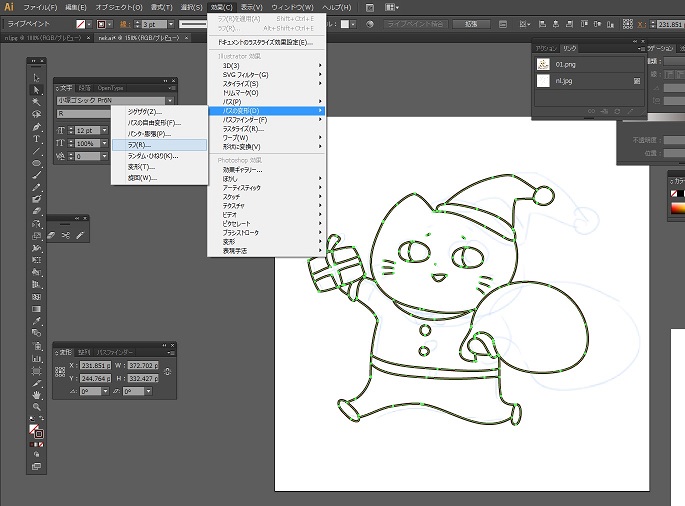This screenshot has width=685, height=506.
Task: Click the Eraser tool in floating panel
Action: coord(52,236)
